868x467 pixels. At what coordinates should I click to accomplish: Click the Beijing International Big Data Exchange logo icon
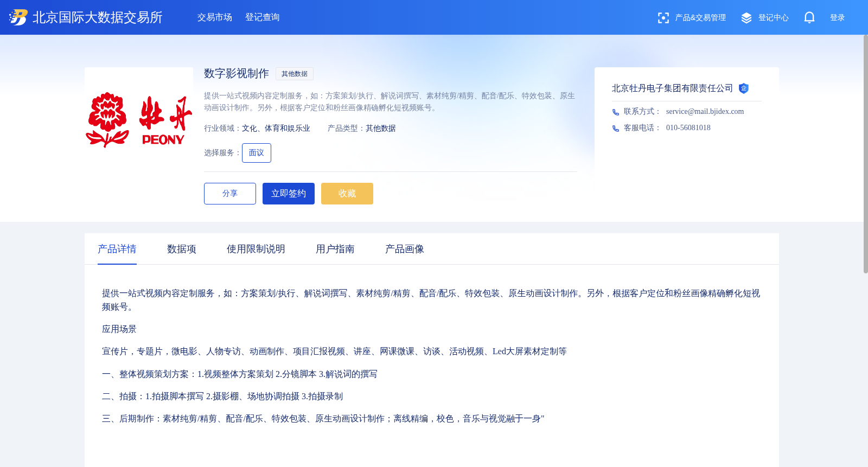click(x=18, y=17)
